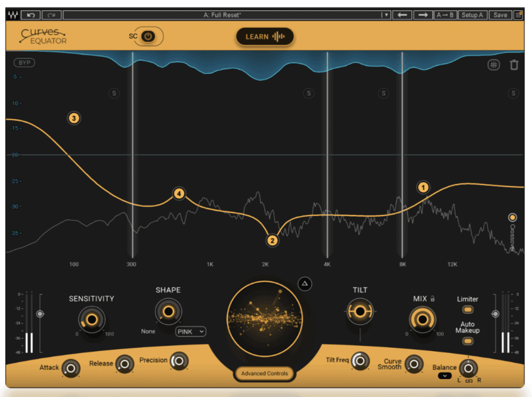The height and width of the screenshot is (397, 532).
Task: Open the PINK shape dropdown
Action: point(191,332)
